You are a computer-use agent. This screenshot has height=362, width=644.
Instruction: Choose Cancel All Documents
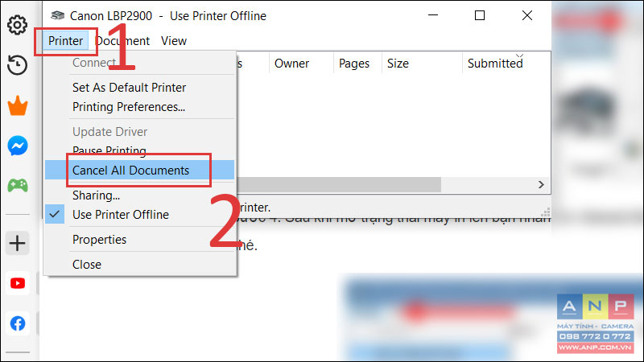(139, 170)
